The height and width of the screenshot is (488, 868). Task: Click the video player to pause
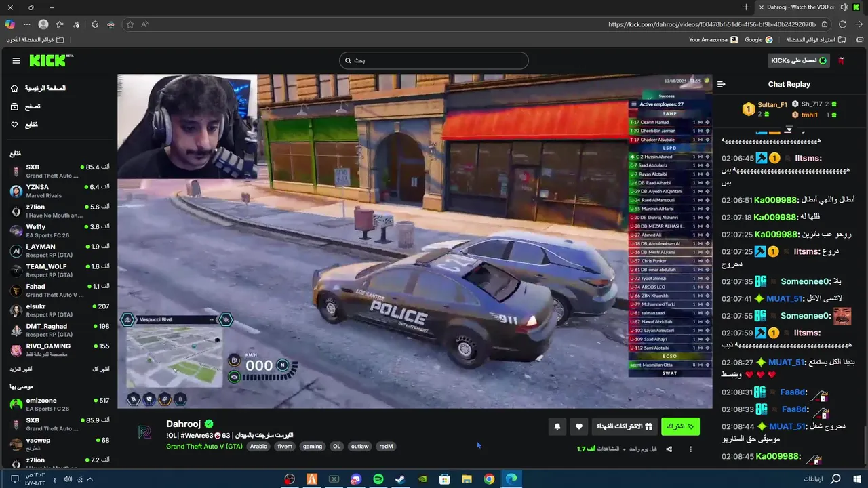coord(414,241)
